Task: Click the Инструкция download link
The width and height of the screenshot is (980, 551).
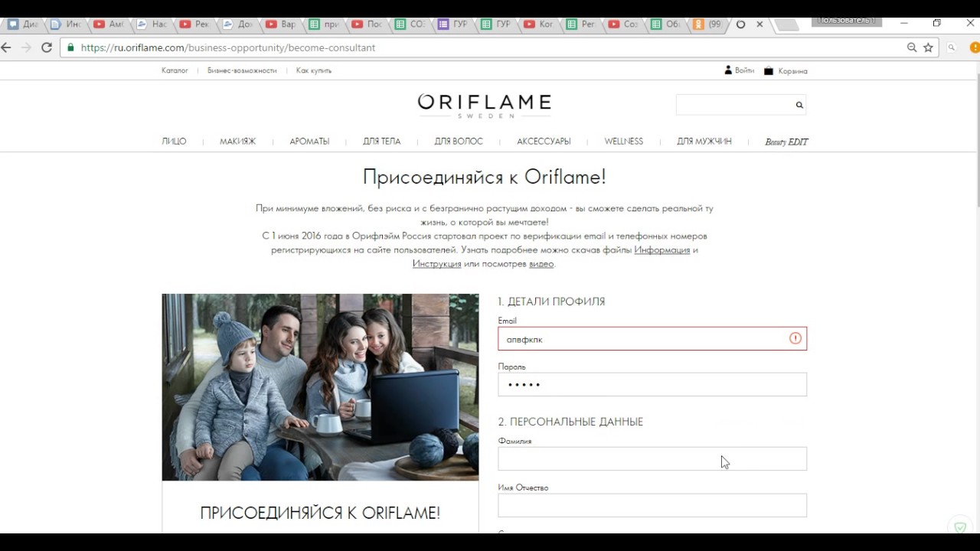Action: 436,264
